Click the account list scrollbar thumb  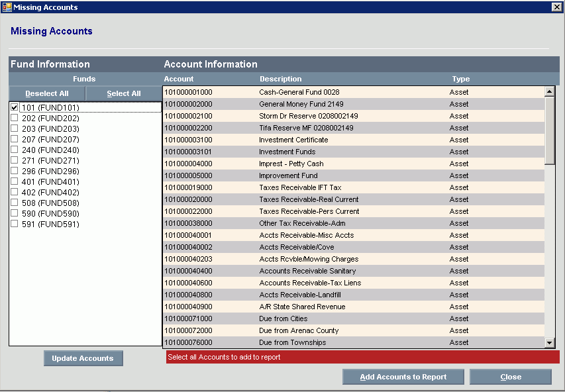coord(550,130)
